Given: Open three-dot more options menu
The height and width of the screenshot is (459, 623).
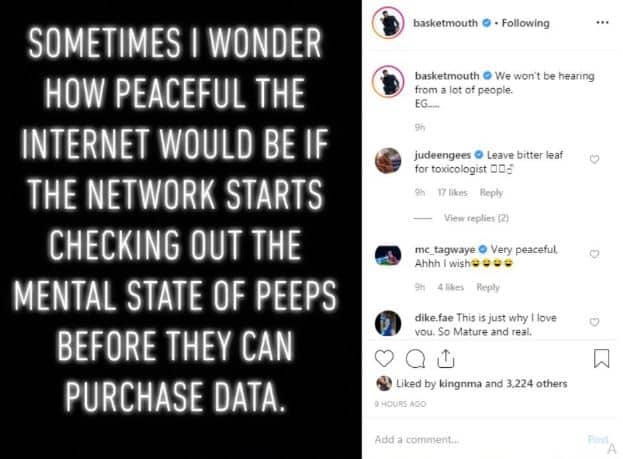Looking at the screenshot, I should [x=601, y=21].
